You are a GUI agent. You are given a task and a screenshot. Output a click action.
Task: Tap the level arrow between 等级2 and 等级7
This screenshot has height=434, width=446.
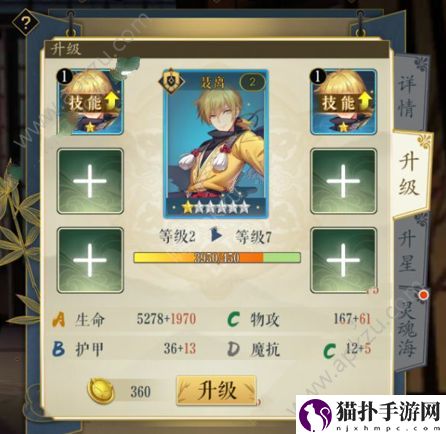216,235
